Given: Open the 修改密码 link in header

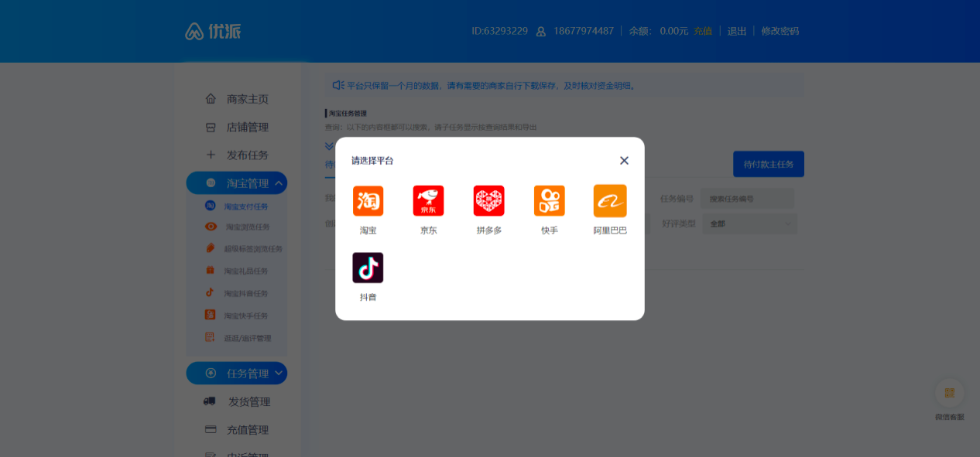Looking at the screenshot, I should [780, 31].
